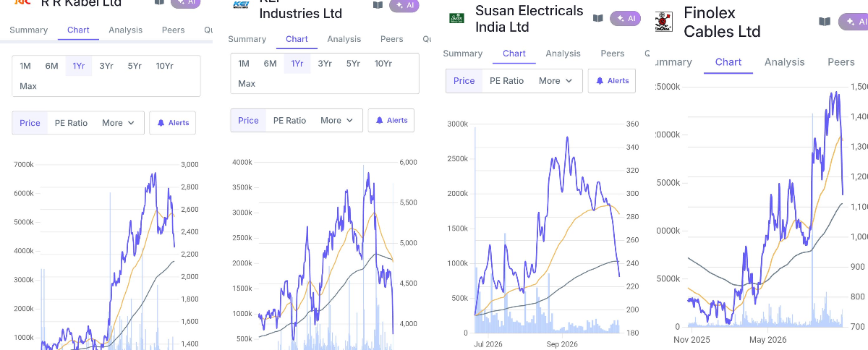
Task: Click the 360 price label on Susan chart
Action: coord(632,124)
